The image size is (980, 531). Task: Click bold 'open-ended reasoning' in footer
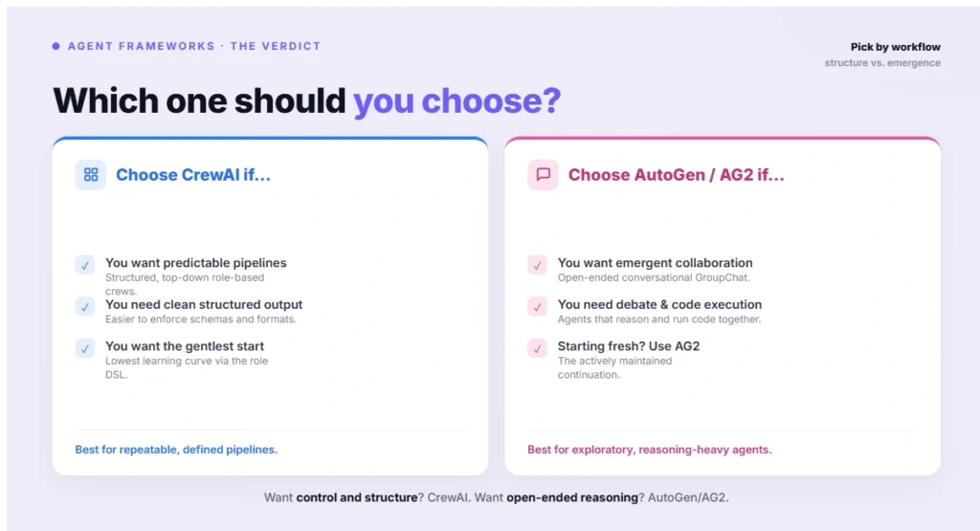coord(572,498)
